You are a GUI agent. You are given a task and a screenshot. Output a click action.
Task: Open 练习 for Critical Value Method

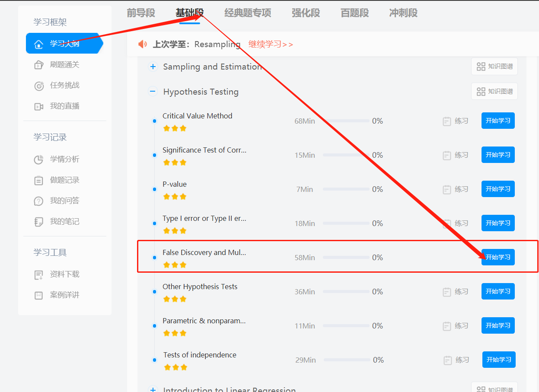click(456, 121)
